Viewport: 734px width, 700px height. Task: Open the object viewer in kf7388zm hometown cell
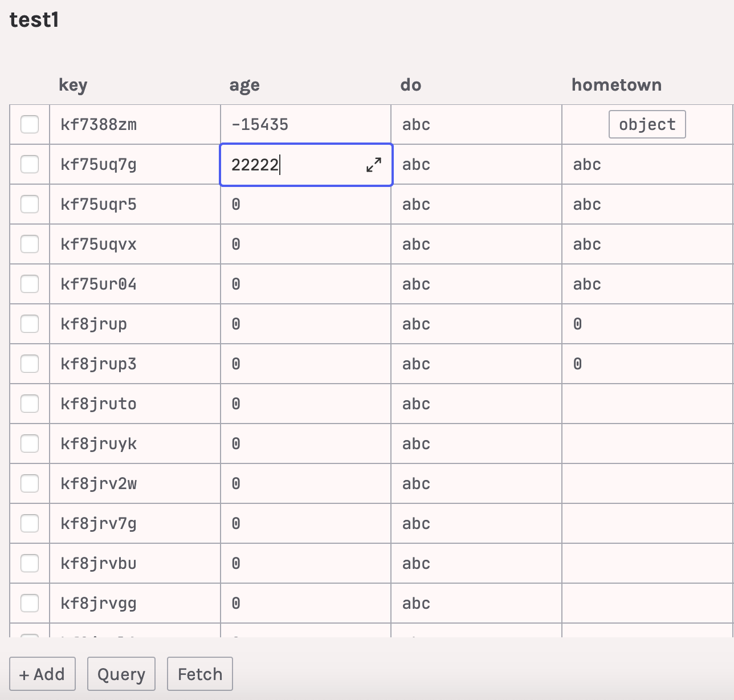click(647, 124)
